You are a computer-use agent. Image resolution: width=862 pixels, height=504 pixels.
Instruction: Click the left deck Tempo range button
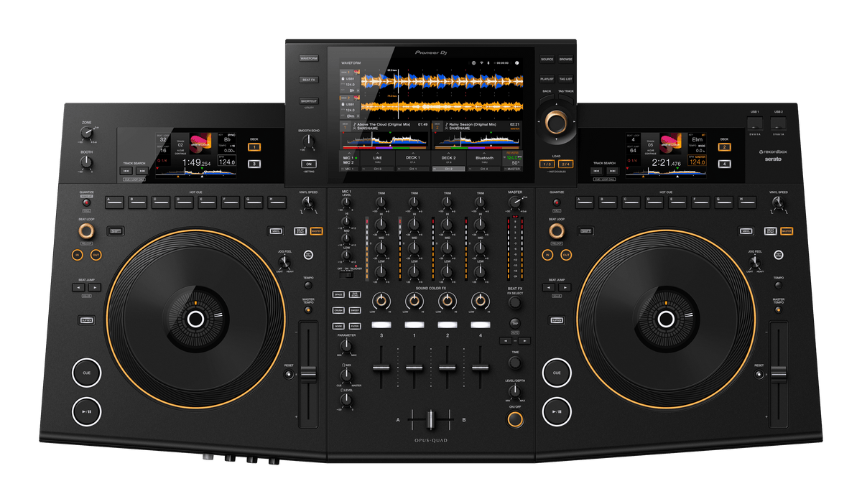(308, 285)
